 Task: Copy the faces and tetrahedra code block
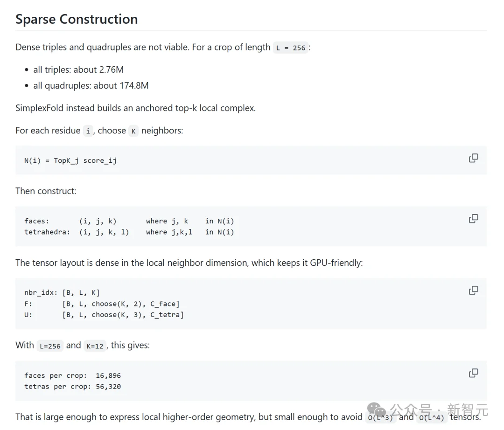click(473, 219)
